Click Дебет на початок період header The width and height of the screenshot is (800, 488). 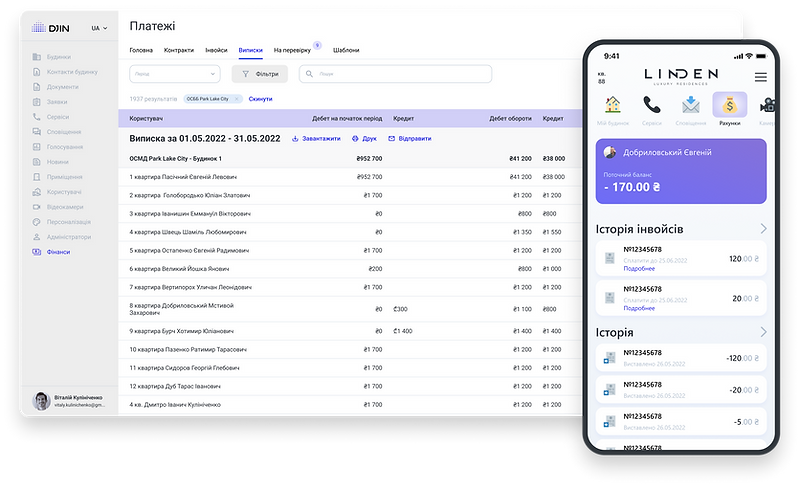tap(347, 118)
